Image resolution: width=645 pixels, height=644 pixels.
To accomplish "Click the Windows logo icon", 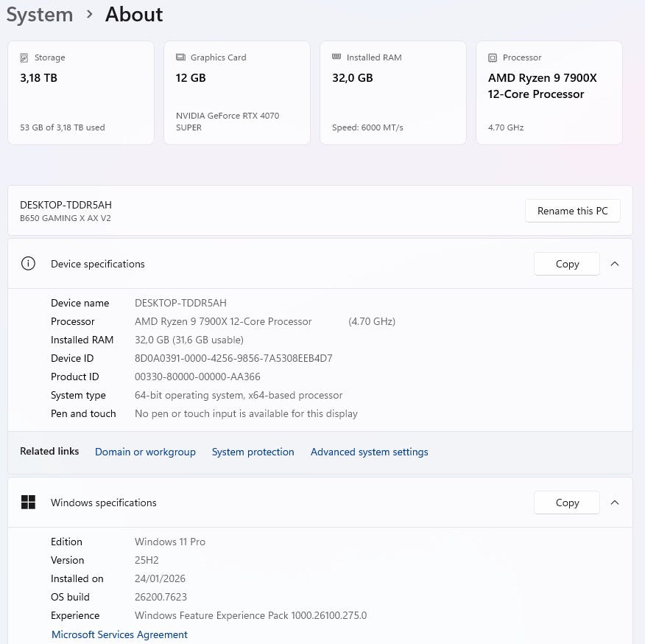I will (28, 503).
